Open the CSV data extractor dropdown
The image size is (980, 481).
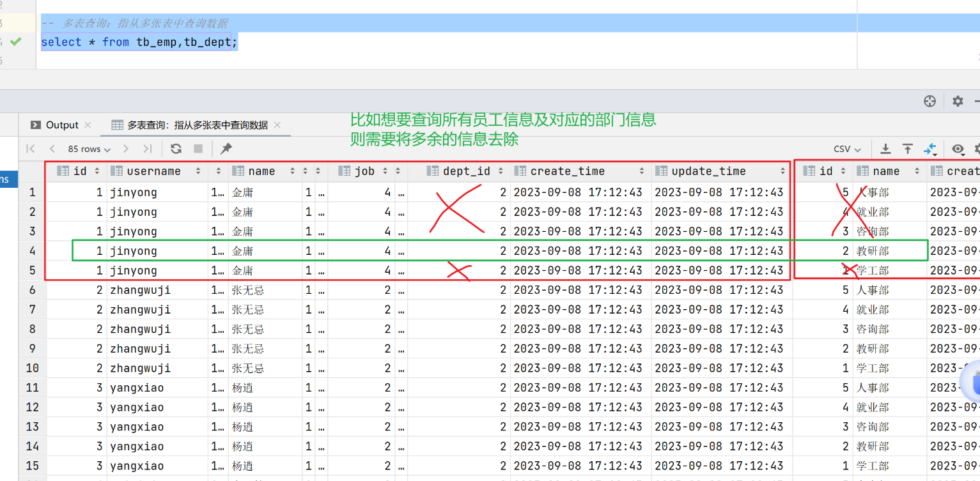[x=847, y=149]
